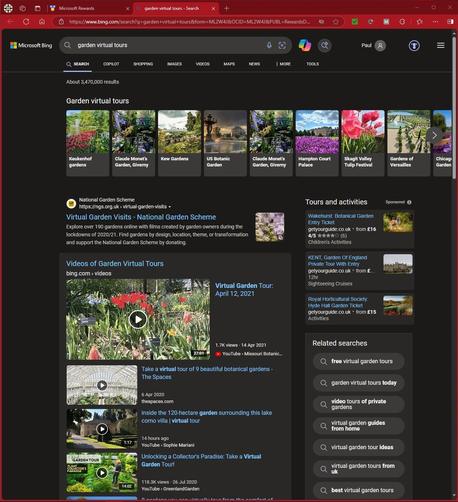Start voice search with the microphone icon
The image size is (458, 502).
(x=269, y=45)
